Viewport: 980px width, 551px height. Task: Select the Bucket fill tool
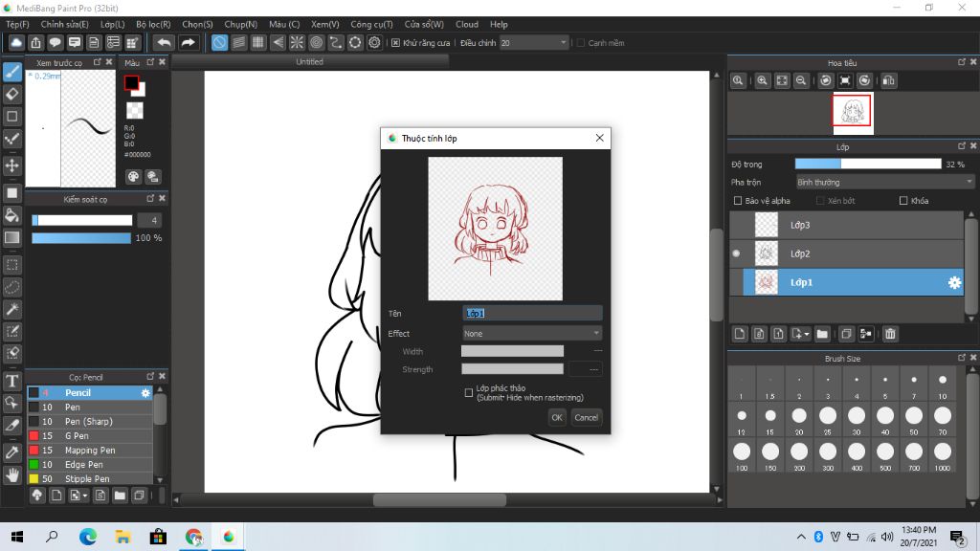pos(11,215)
